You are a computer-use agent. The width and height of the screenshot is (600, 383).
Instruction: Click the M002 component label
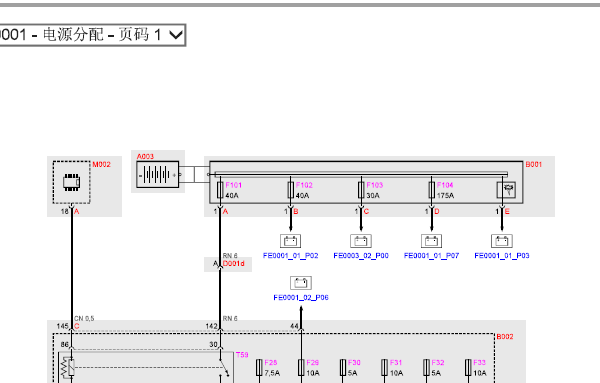coord(101,165)
